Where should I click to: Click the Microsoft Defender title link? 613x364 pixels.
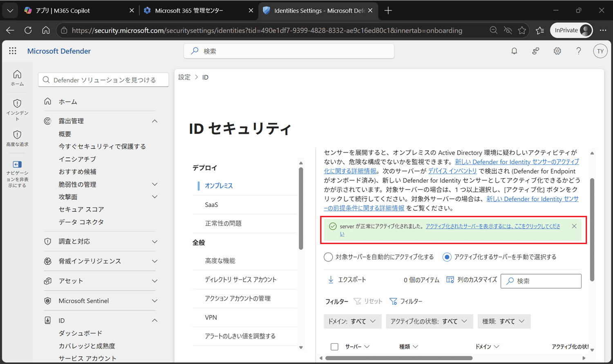pyautogui.click(x=59, y=51)
